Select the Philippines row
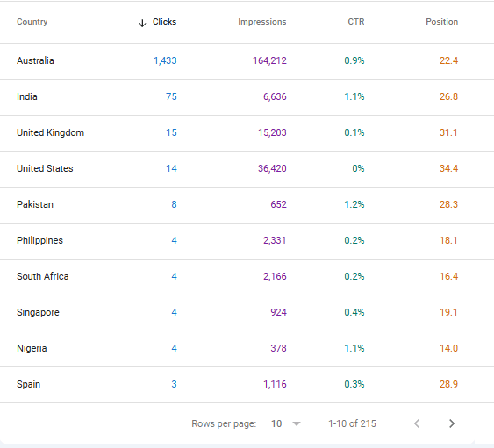 click(x=247, y=240)
